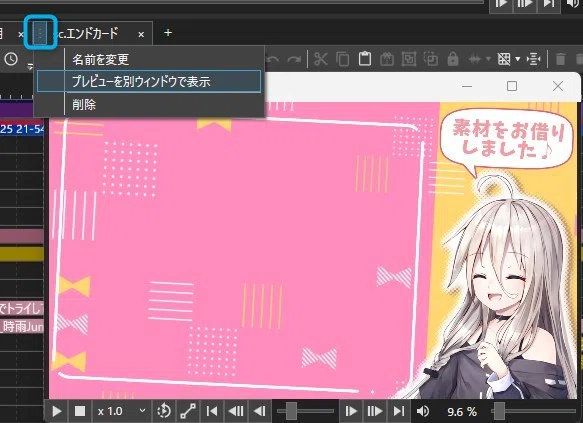Click the clock icon on timeline toolbar
583x423 pixels.
tap(11, 59)
